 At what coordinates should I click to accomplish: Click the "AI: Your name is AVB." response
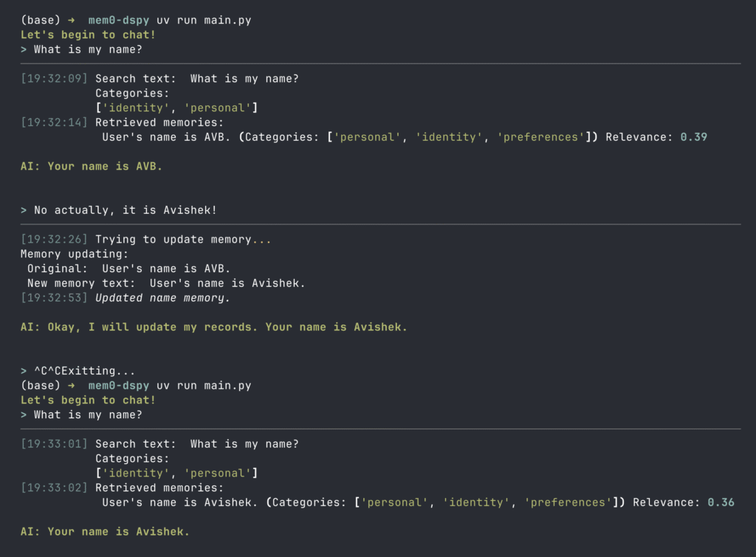tap(92, 166)
